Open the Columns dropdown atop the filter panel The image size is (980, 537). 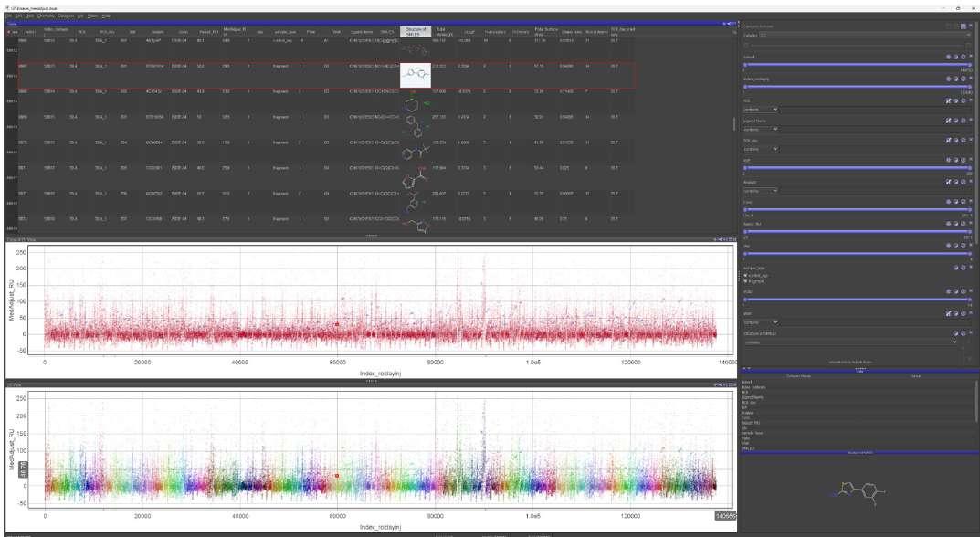click(864, 35)
